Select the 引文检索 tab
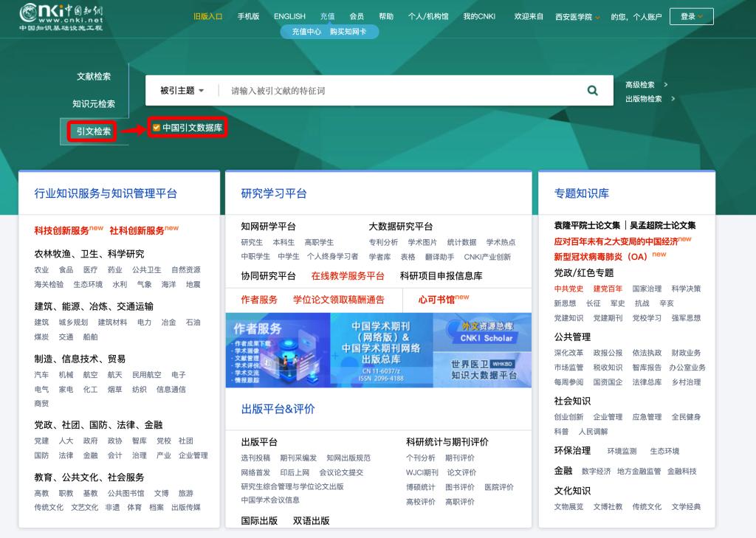Viewport: 756px width, 538px height. tap(94, 131)
